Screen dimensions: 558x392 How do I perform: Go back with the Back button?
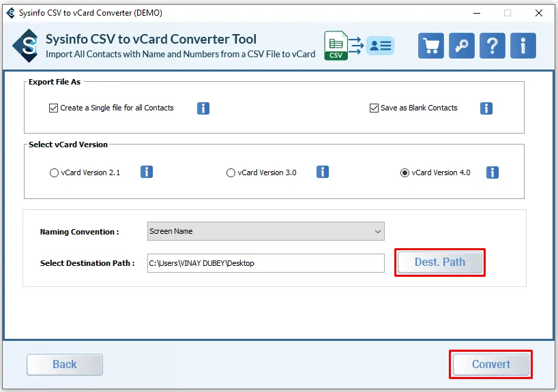coord(65,364)
